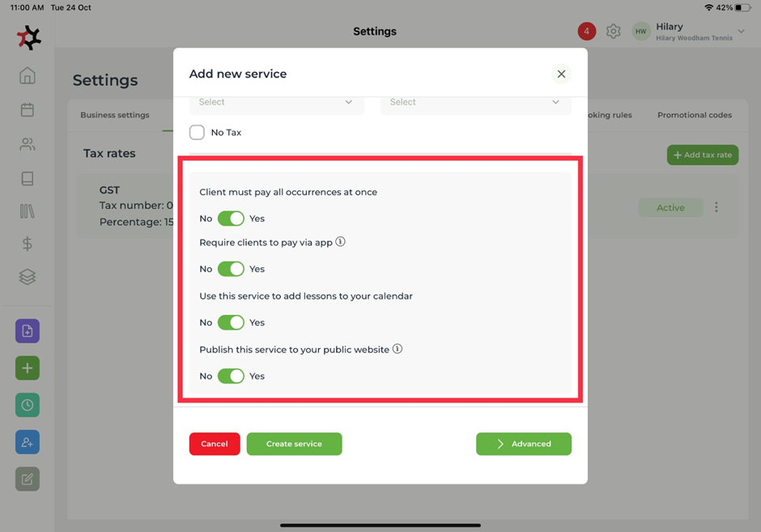761x532 pixels.
Task: Switch to Business settings tab
Action: point(115,115)
